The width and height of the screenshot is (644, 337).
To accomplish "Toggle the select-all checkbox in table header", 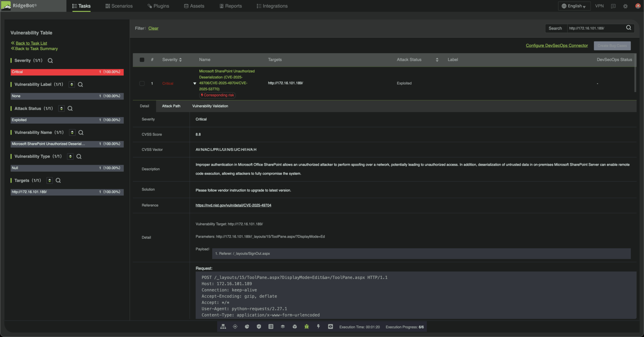I will click(x=142, y=60).
